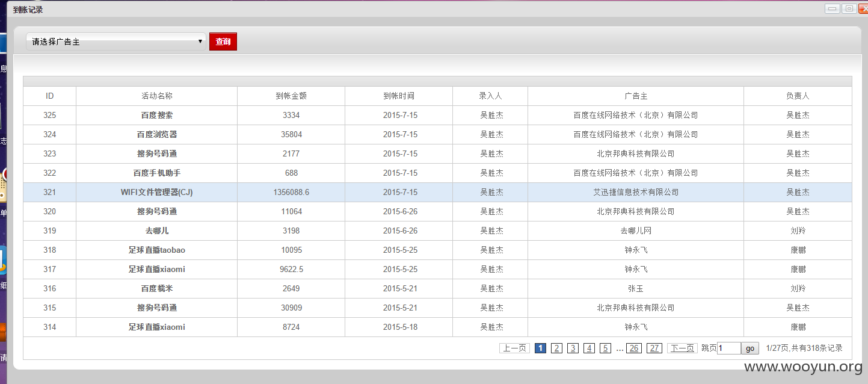Select activity 百度手机助手
Image resolution: width=868 pixels, height=384 pixels.
click(157, 173)
